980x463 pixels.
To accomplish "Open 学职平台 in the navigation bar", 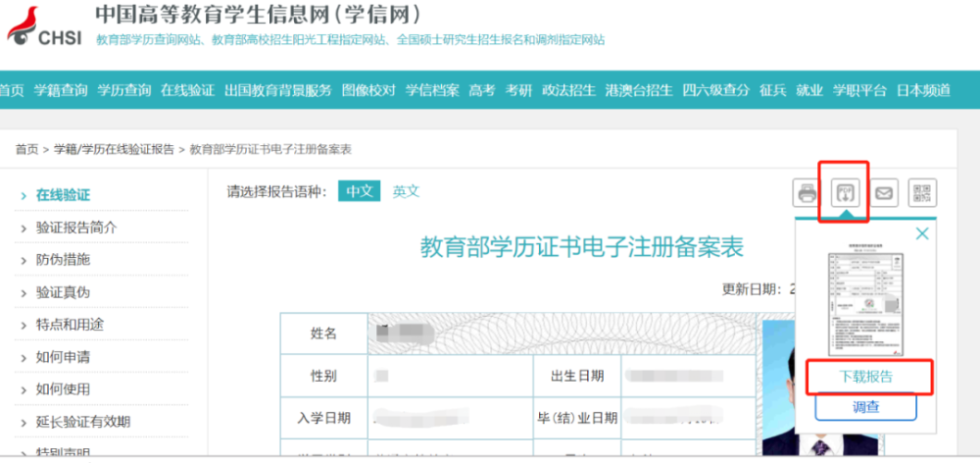I will pyautogui.click(x=859, y=90).
